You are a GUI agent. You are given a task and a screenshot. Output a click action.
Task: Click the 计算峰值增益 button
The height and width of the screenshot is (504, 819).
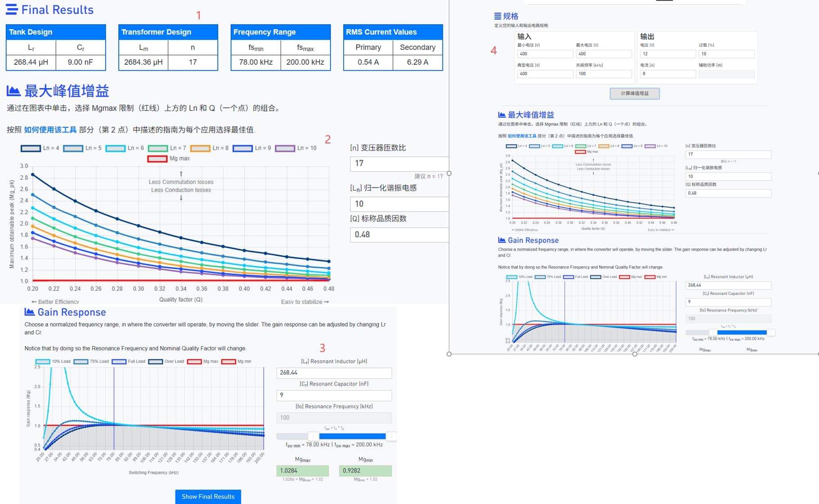click(635, 94)
